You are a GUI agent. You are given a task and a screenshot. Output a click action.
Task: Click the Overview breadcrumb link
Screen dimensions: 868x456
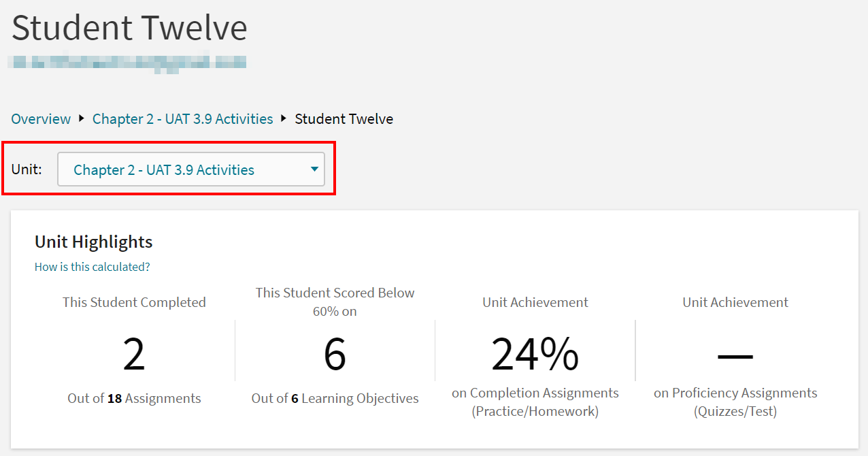40,118
